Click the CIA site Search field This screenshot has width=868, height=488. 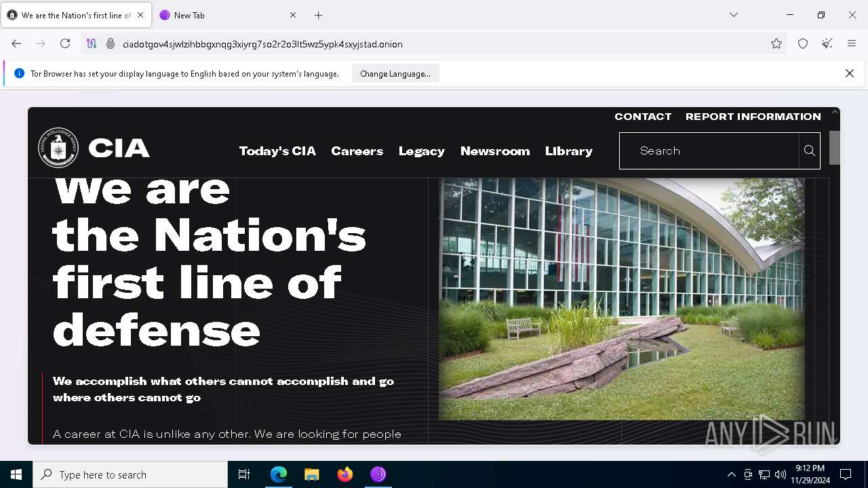(709, 150)
